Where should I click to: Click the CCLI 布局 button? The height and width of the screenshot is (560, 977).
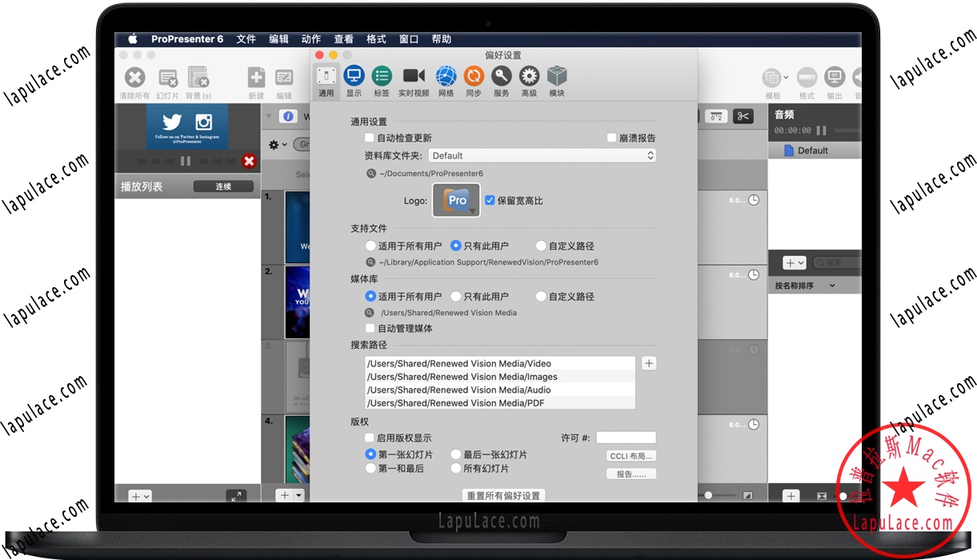click(x=631, y=456)
